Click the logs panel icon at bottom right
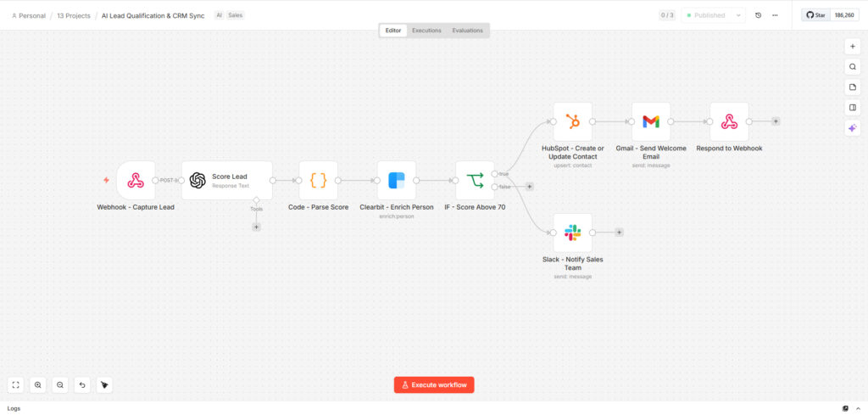Viewport: 868px width, 415px height. coord(845,408)
